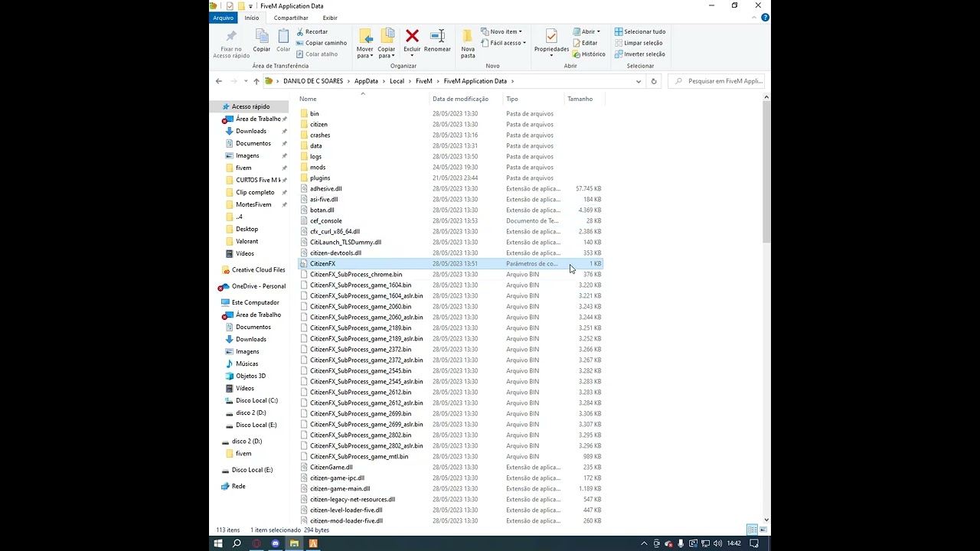
Task: Select Rede in navigation pane
Action: tap(238, 486)
